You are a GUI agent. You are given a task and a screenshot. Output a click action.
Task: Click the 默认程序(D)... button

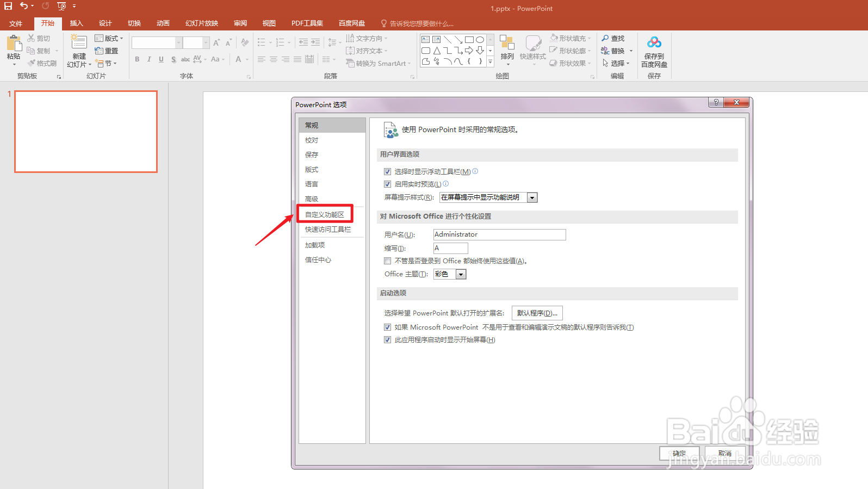click(x=537, y=313)
